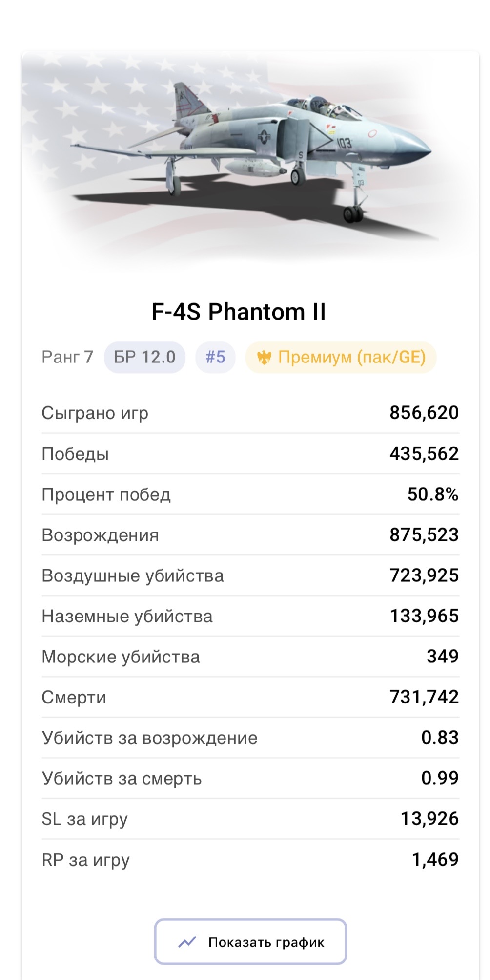Click the SL за игру value
Image resolution: width=490 pixels, height=980 pixels.
(430, 819)
